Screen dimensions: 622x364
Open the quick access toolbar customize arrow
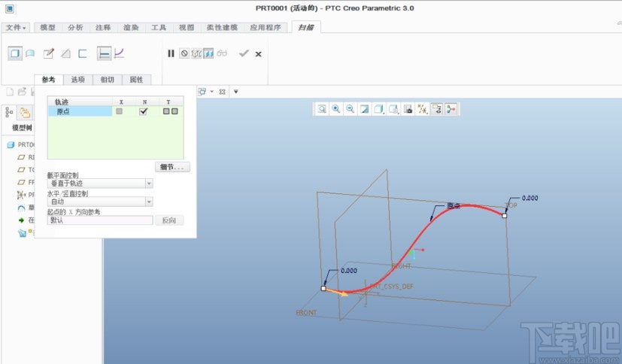coord(236,92)
